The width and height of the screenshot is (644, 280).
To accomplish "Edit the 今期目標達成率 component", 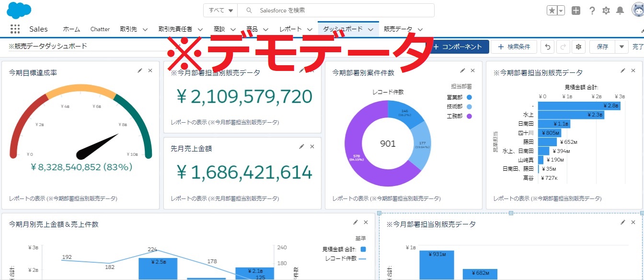I will (140, 70).
